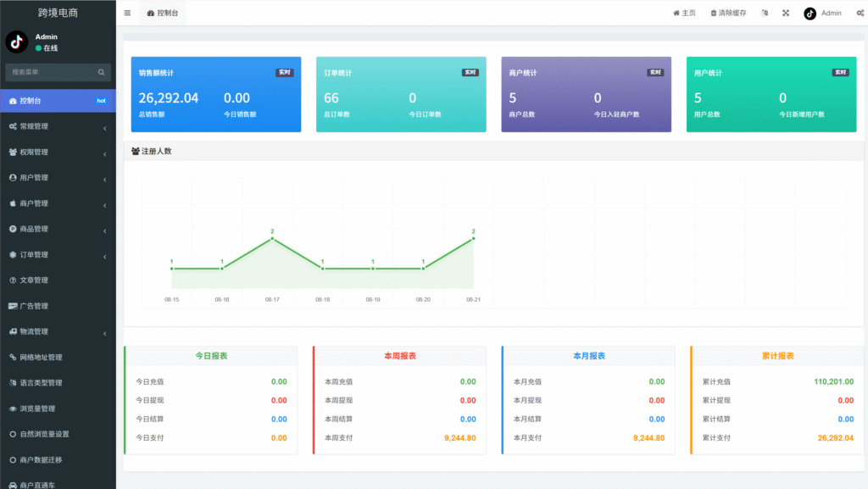Open the settings gears icon at top right
Screen dimensions: 868x489
tap(860, 14)
